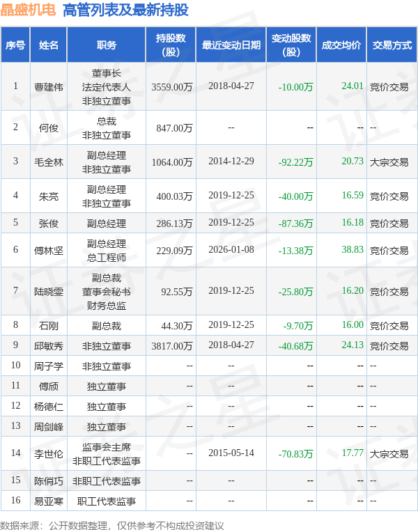The height and width of the screenshot is (532, 418).
Task: Click average price 16.20
Action: click(x=353, y=291)
